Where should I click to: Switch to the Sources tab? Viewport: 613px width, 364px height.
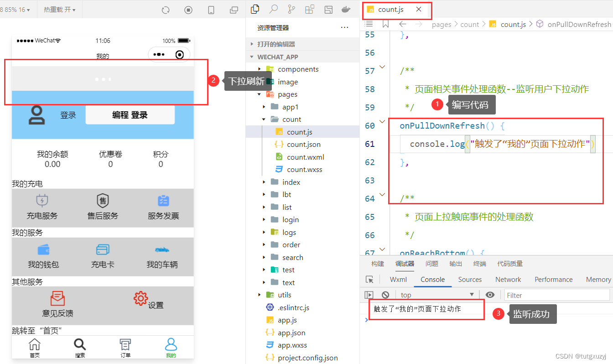[x=470, y=280]
